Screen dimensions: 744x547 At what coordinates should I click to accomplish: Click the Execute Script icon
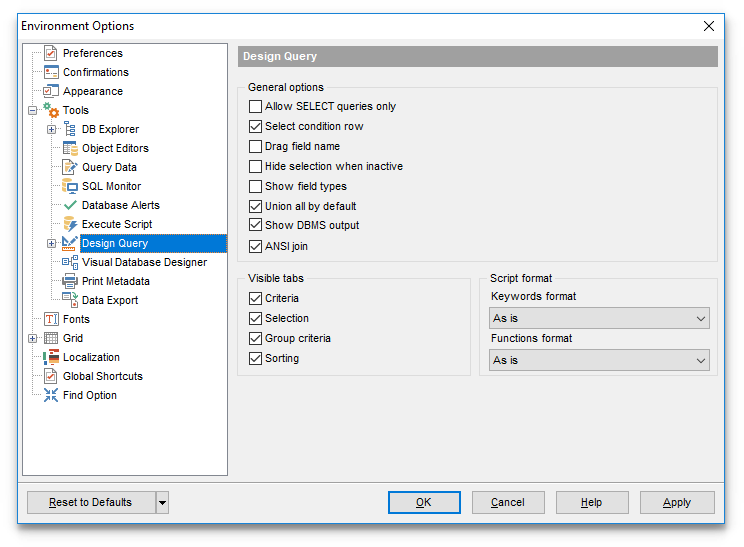click(x=70, y=224)
